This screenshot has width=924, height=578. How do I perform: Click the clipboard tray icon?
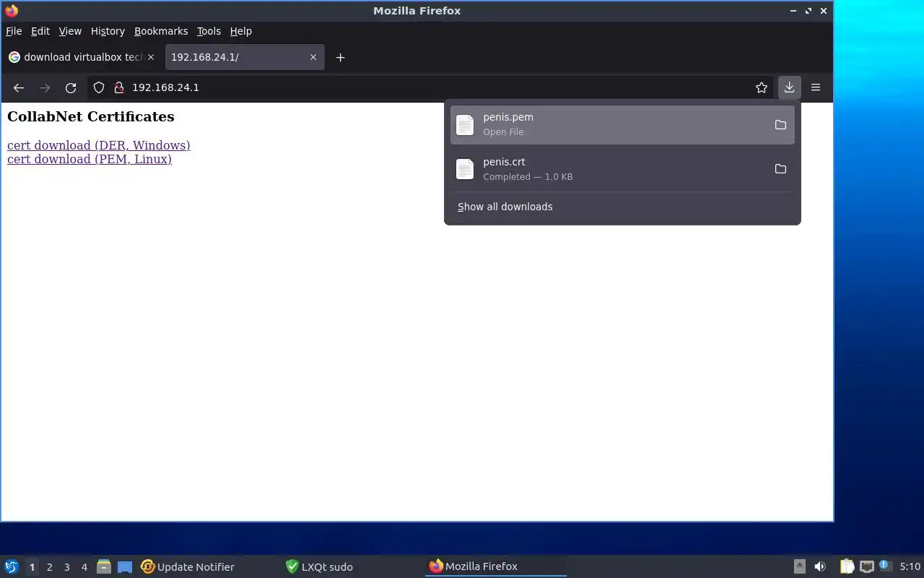(x=847, y=566)
